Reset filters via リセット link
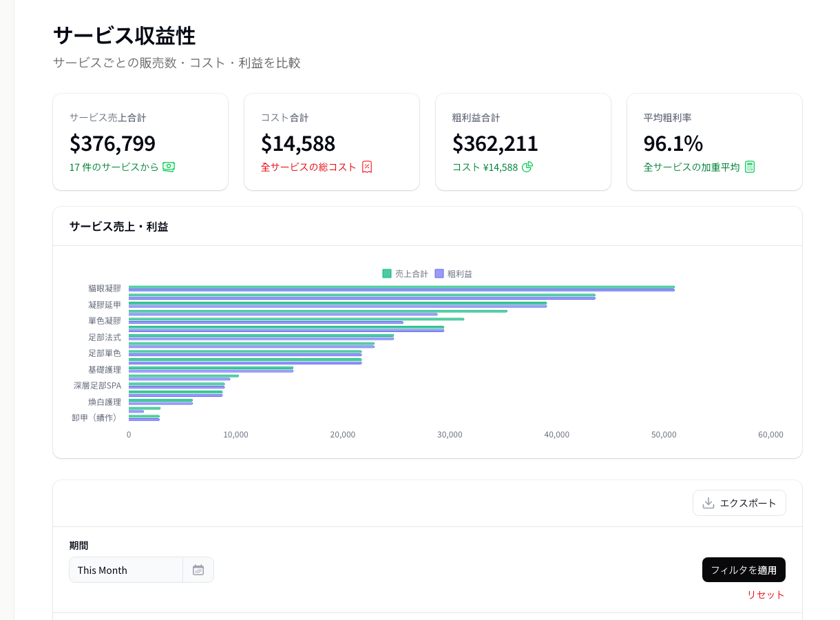Viewport: 840px width, 620px height. (766, 595)
